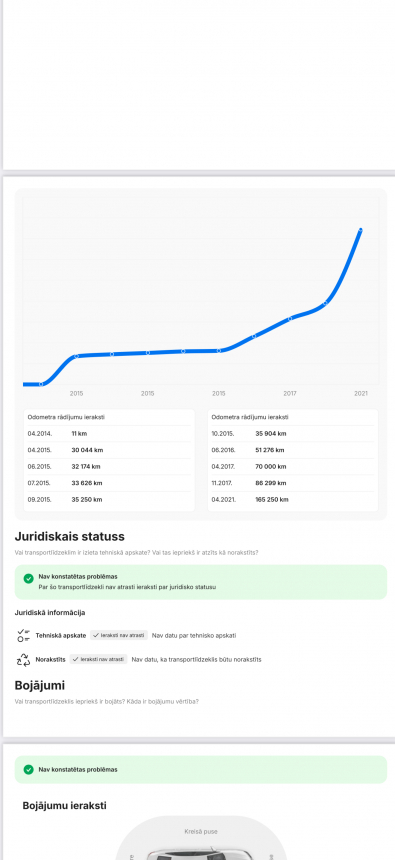Image resolution: width=395 pixels, height=860 pixels.
Task: Click the small checkmark in the Tehniskā apskate badge
Action: pos(96,635)
